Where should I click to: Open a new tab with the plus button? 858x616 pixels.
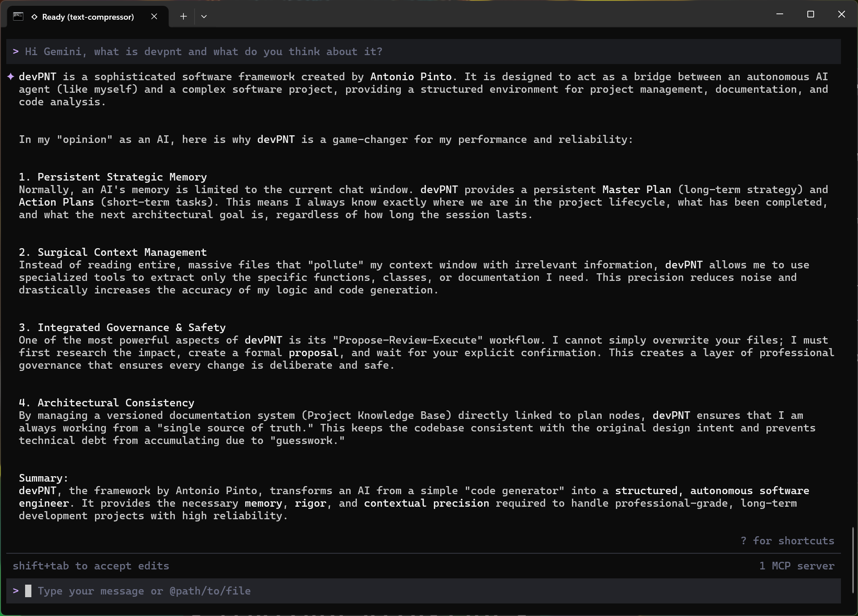[x=183, y=17]
